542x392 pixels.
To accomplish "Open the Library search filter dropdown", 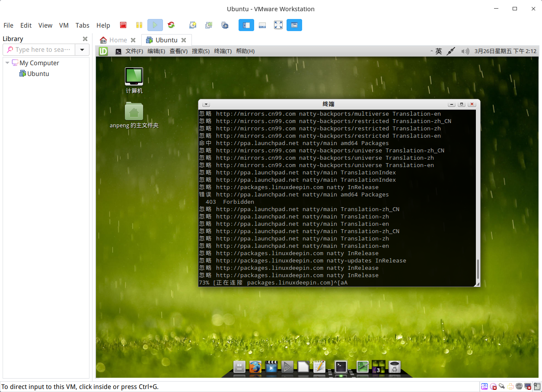I will pyautogui.click(x=82, y=50).
